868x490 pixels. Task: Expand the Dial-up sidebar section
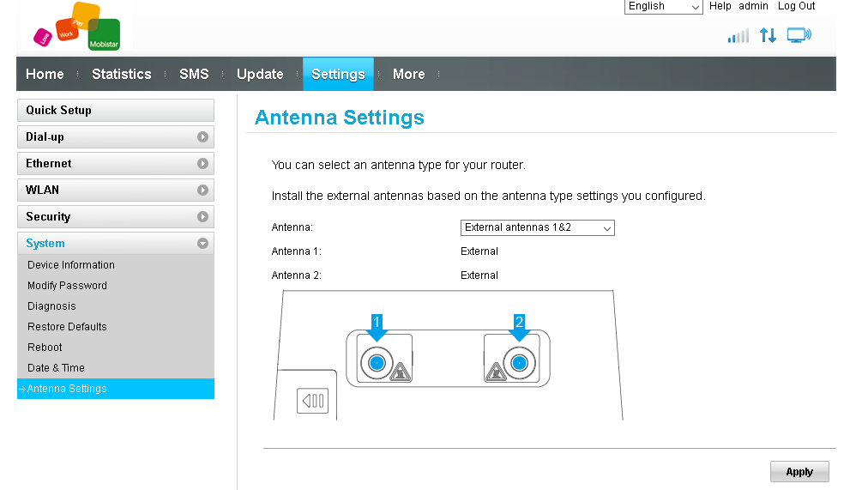coord(115,136)
